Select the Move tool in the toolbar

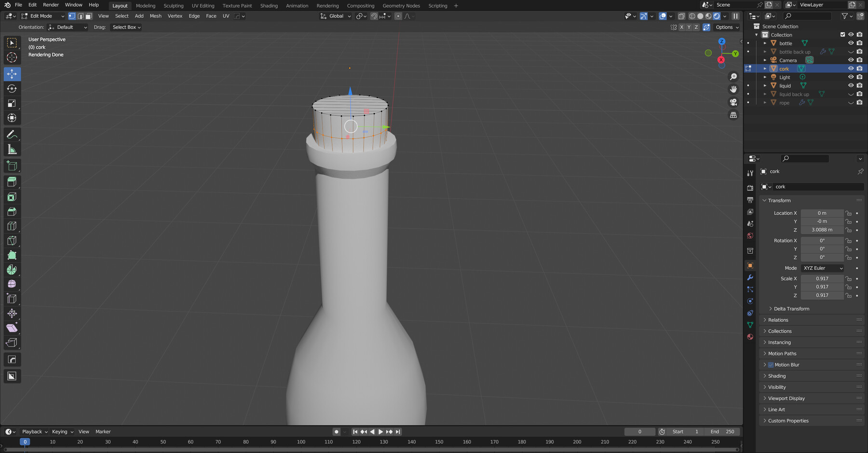point(12,74)
